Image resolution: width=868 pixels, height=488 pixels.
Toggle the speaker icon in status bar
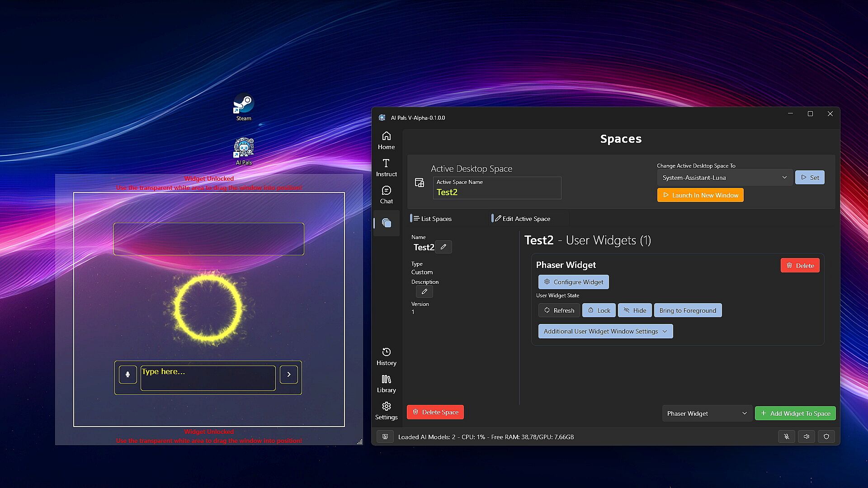807,436
